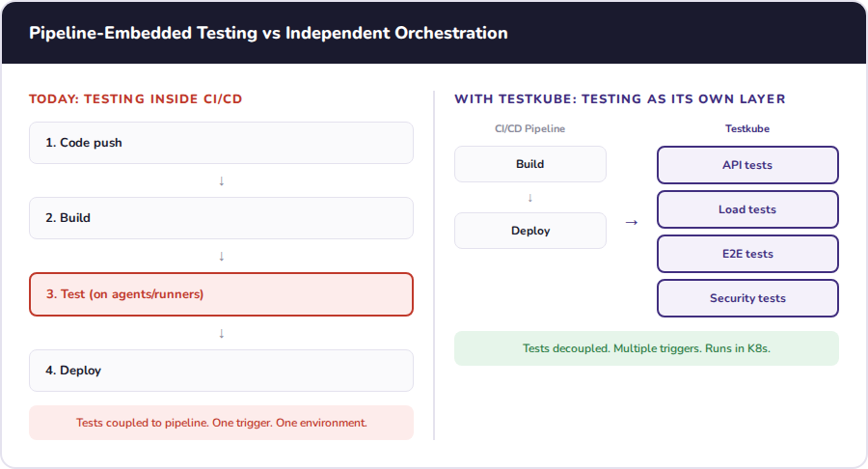The height and width of the screenshot is (469, 868).
Task: Click the right arrow pointing to Testkube tests
Action: 632,223
